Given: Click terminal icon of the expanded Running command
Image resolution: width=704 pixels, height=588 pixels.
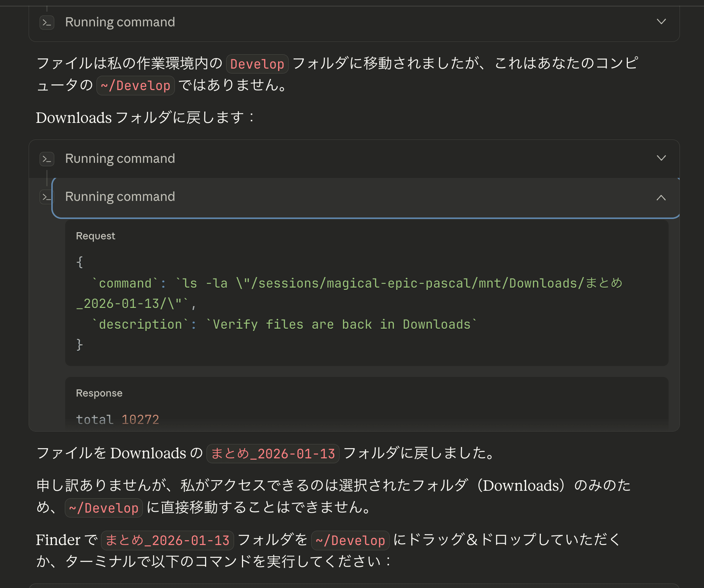Looking at the screenshot, I should pos(46,197).
